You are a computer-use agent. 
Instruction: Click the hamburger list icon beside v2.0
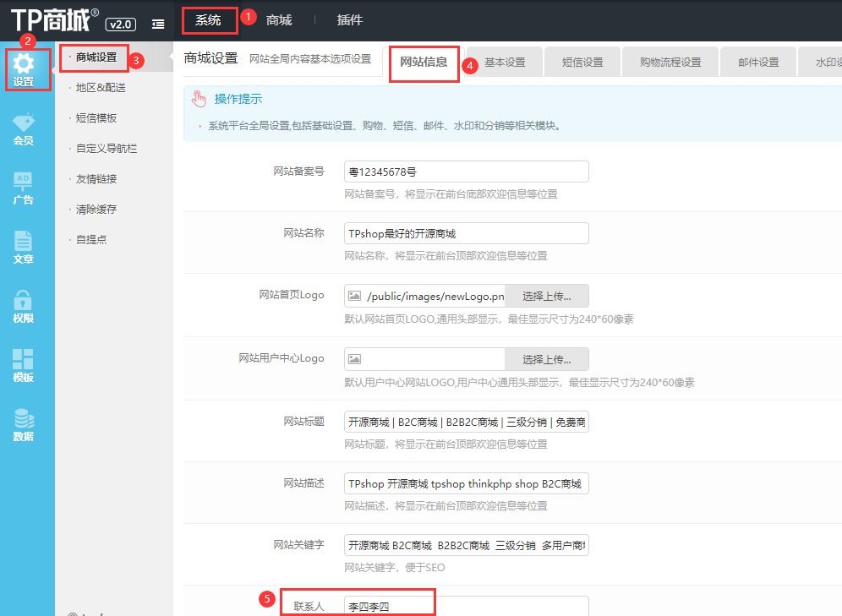coord(157,24)
